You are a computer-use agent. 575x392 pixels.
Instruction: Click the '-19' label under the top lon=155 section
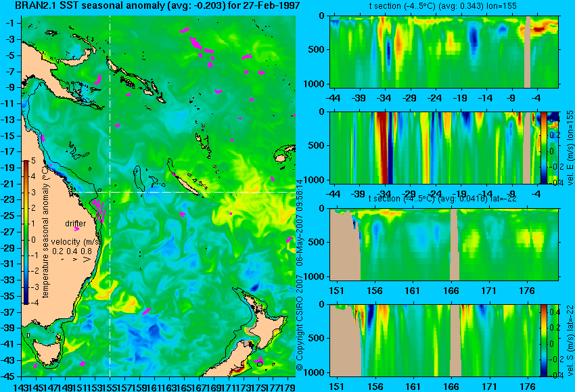[460, 98]
